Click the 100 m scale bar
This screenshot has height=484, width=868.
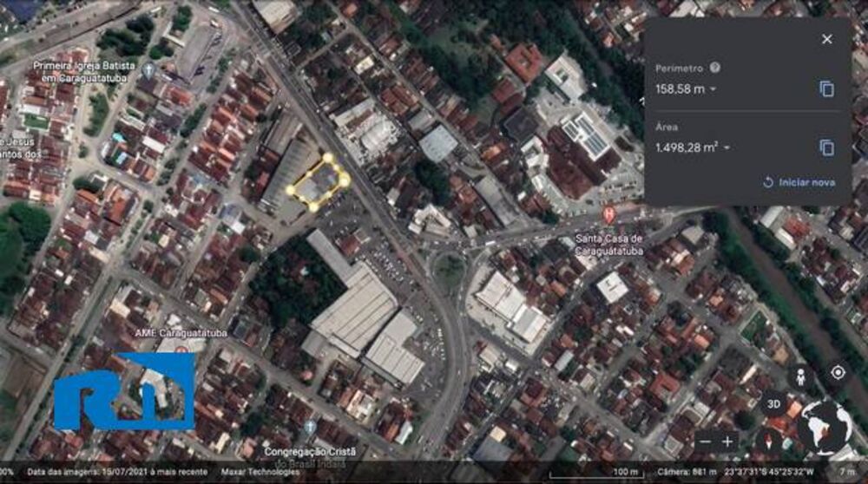(597, 473)
